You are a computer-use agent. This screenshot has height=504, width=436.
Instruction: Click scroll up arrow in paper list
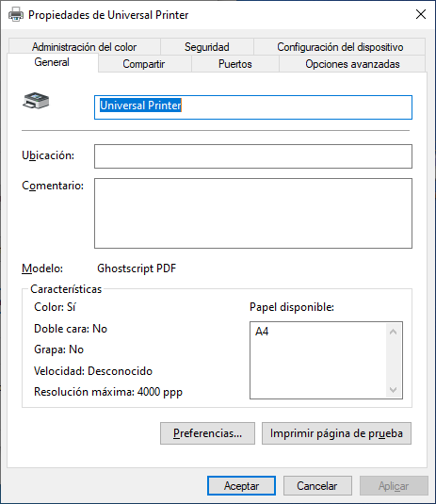tap(393, 332)
